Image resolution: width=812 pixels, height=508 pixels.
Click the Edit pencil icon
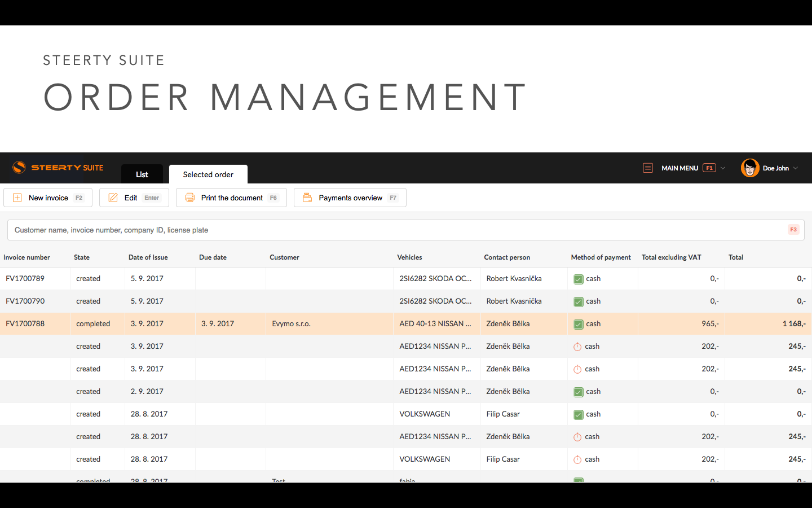(x=113, y=198)
